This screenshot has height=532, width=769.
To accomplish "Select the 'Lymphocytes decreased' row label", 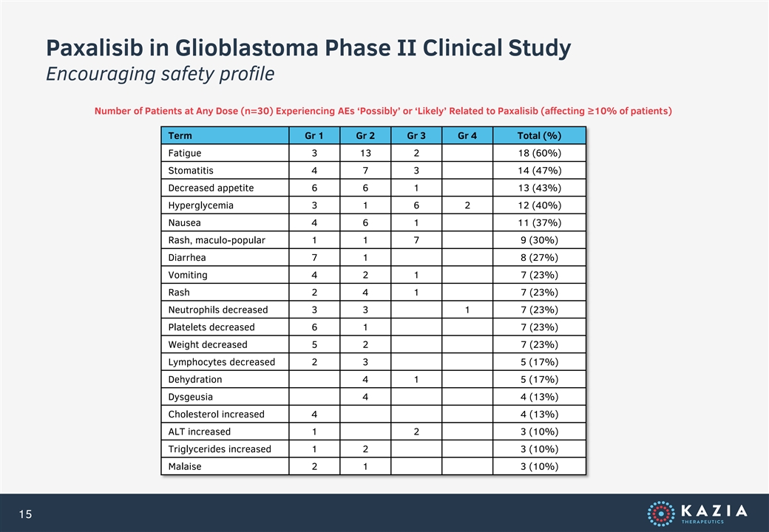I will click(x=222, y=362).
